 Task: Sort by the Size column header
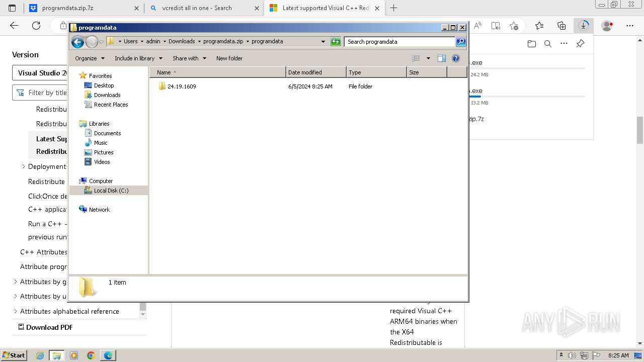pos(427,72)
